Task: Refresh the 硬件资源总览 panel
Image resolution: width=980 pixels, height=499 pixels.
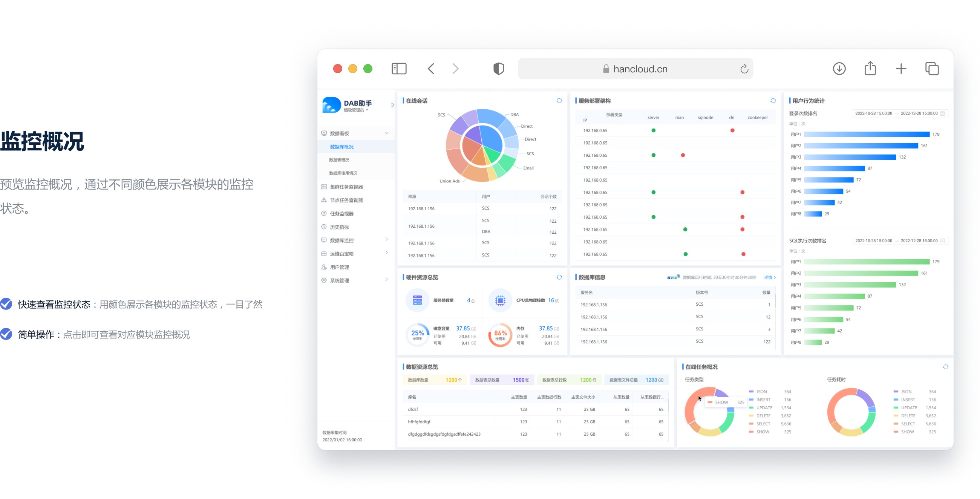Action: point(559,277)
